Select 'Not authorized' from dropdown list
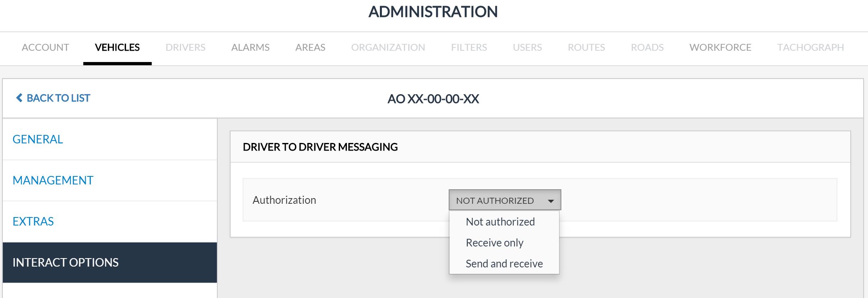Viewport: 868px width, 298px height. coord(500,222)
